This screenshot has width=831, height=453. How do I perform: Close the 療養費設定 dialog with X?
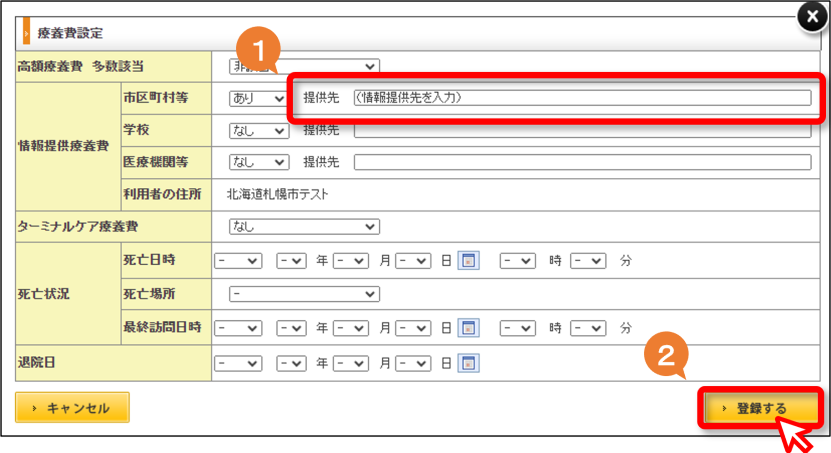click(x=812, y=16)
